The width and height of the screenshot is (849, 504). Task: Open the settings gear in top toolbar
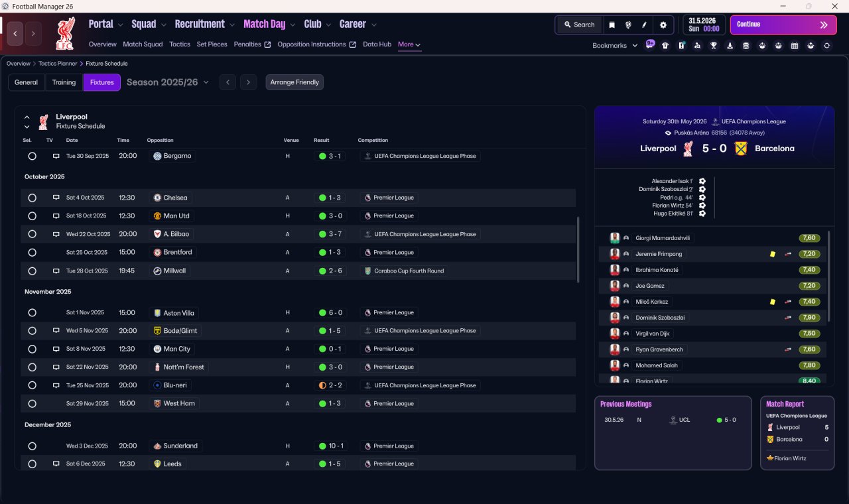[663, 25]
